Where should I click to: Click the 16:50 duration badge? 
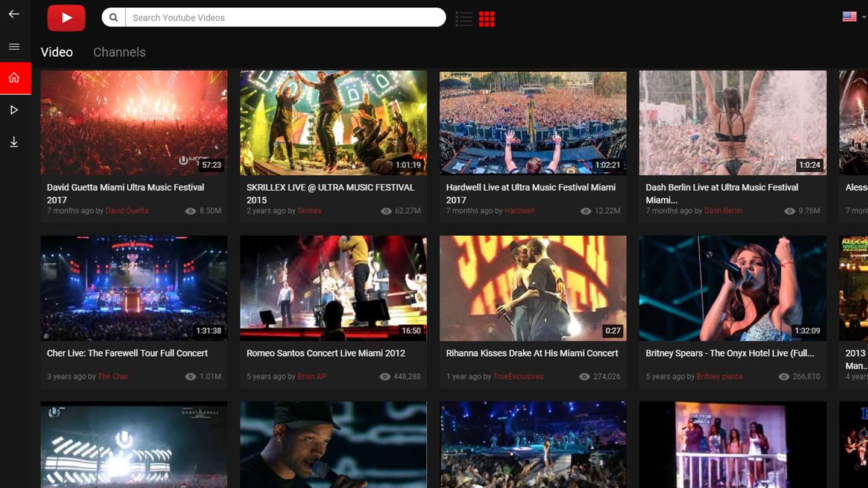coord(411,330)
